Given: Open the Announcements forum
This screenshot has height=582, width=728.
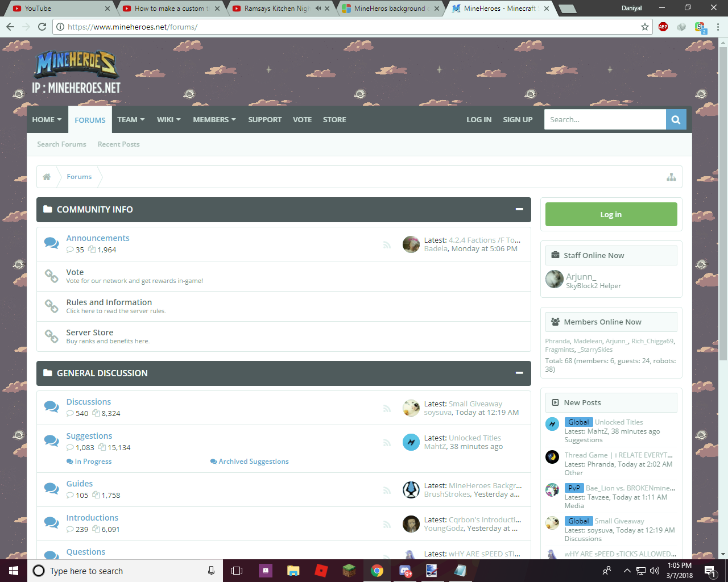Looking at the screenshot, I should click(98, 238).
